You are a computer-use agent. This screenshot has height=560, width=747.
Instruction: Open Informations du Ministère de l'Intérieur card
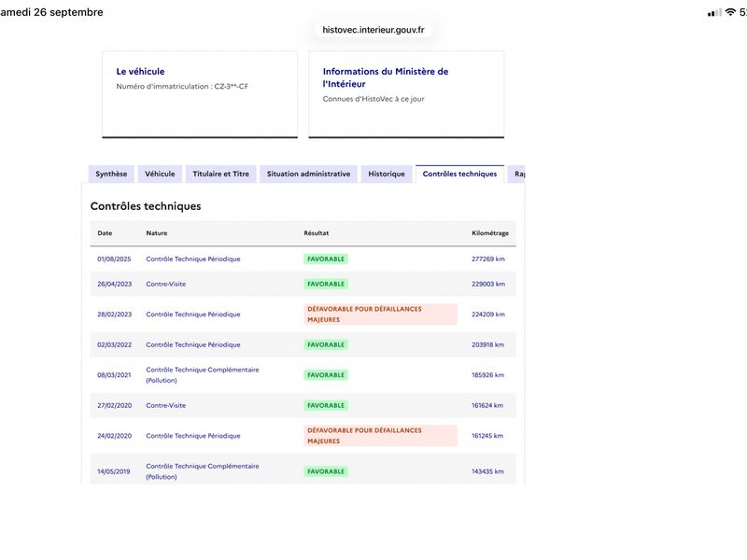pyautogui.click(x=406, y=94)
